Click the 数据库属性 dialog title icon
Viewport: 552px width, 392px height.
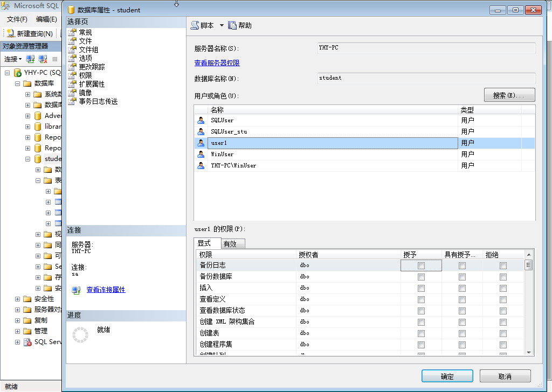tap(71, 10)
